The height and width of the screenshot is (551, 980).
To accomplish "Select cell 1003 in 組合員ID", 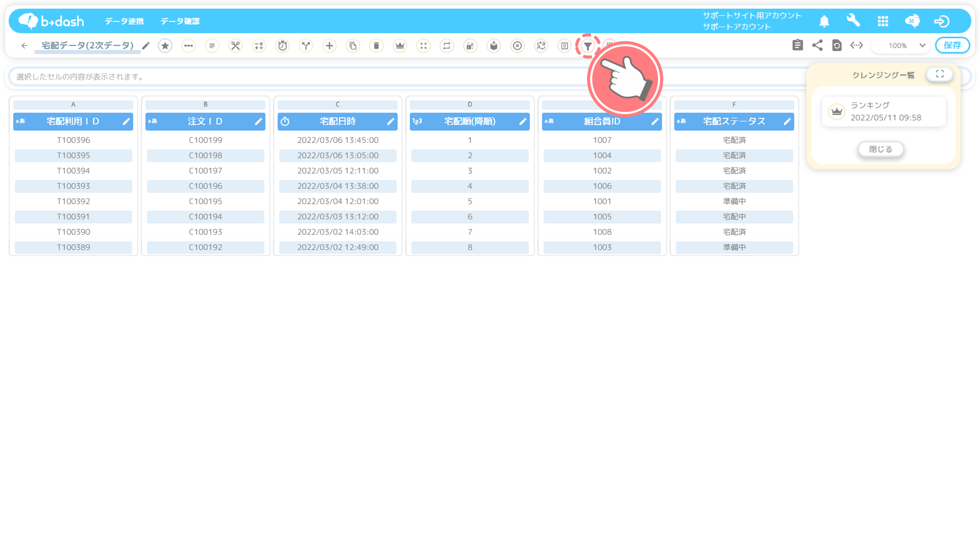I will coord(602,247).
